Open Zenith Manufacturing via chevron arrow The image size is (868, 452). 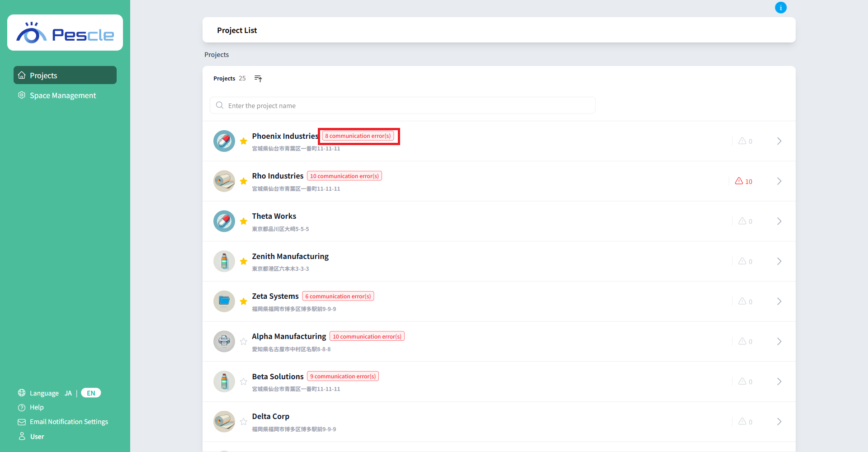[779, 261]
